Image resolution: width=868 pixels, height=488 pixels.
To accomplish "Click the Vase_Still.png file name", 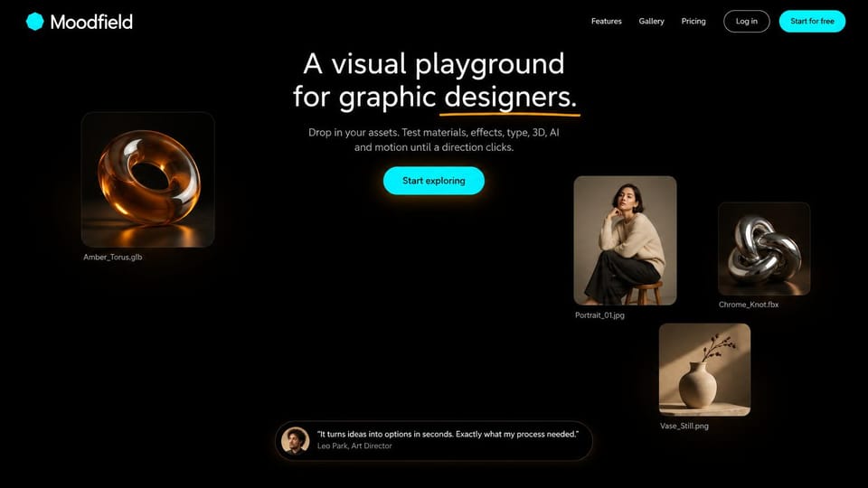I will [x=684, y=426].
